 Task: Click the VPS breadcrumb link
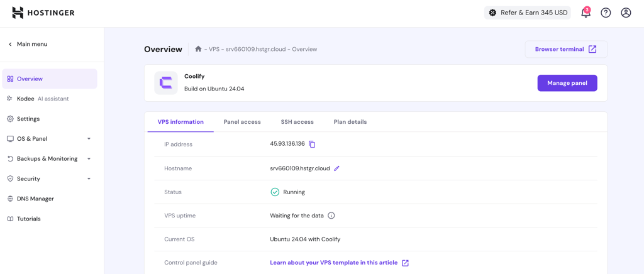pos(214,49)
